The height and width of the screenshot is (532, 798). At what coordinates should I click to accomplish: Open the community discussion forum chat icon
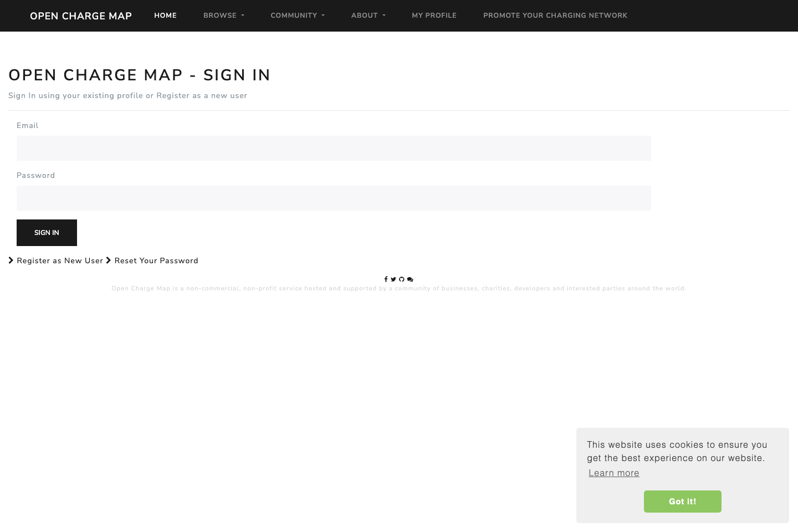click(410, 279)
